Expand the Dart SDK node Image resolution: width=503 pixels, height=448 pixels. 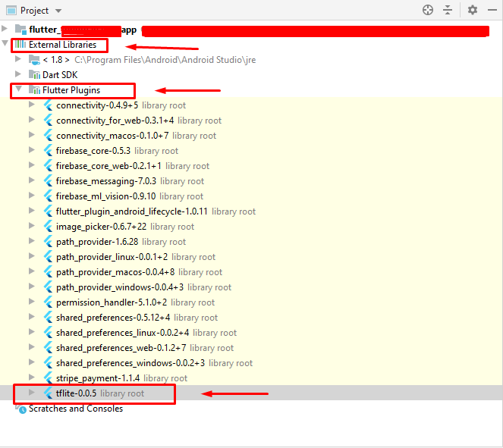pos(18,75)
